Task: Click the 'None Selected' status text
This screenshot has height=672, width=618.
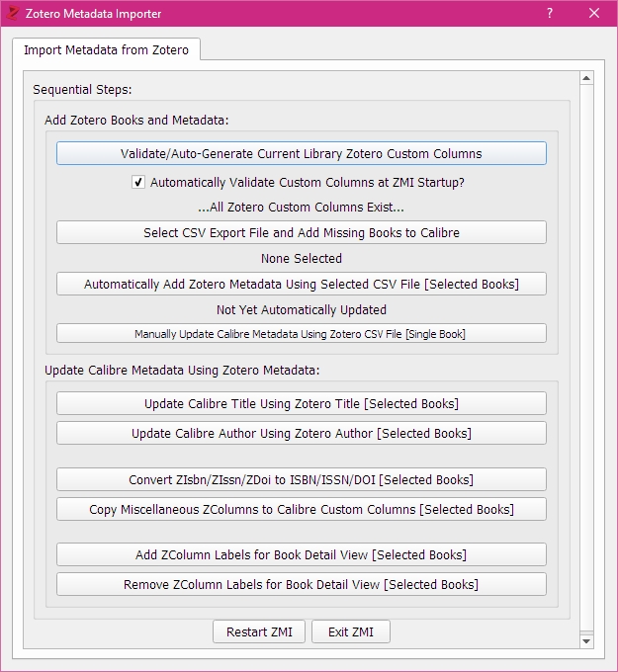Action: [x=302, y=259]
